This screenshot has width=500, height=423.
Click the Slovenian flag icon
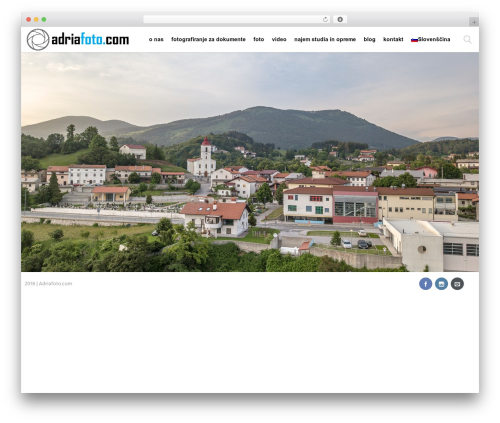tap(414, 40)
